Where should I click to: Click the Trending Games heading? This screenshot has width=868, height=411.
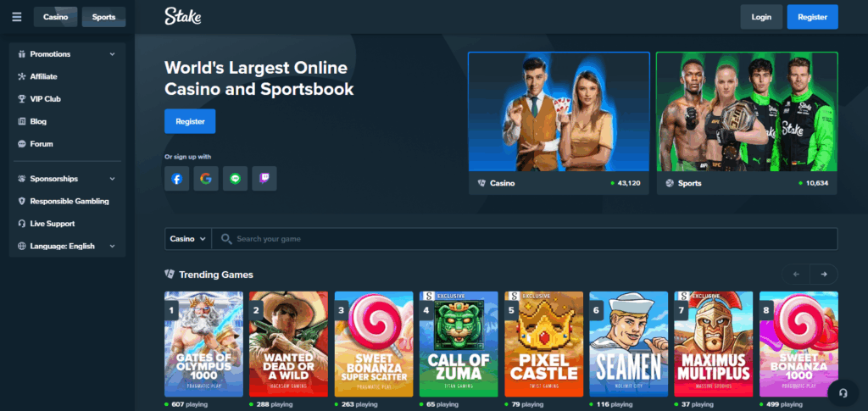click(216, 275)
